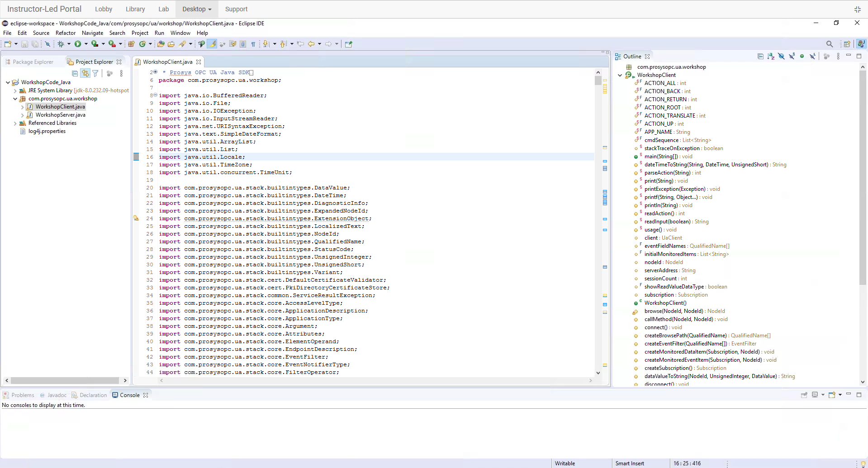Open the dropdown beside the Run button
This screenshot has width=868, height=468.
pyautogui.click(x=86, y=44)
